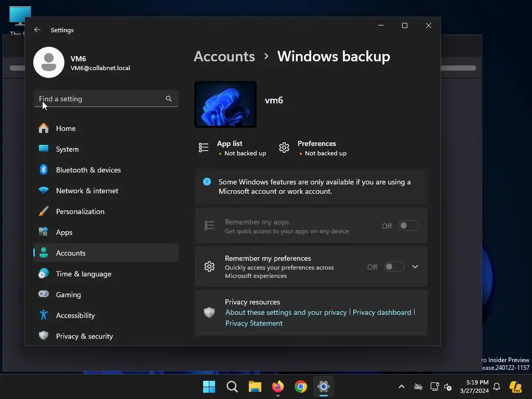The image size is (532, 399).
Task: Open the Home settings page
Action: coord(106,128)
